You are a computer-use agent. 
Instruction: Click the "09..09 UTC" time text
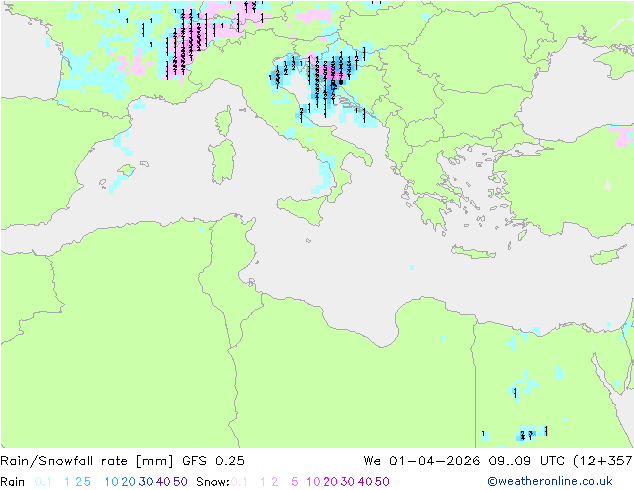[526, 461]
